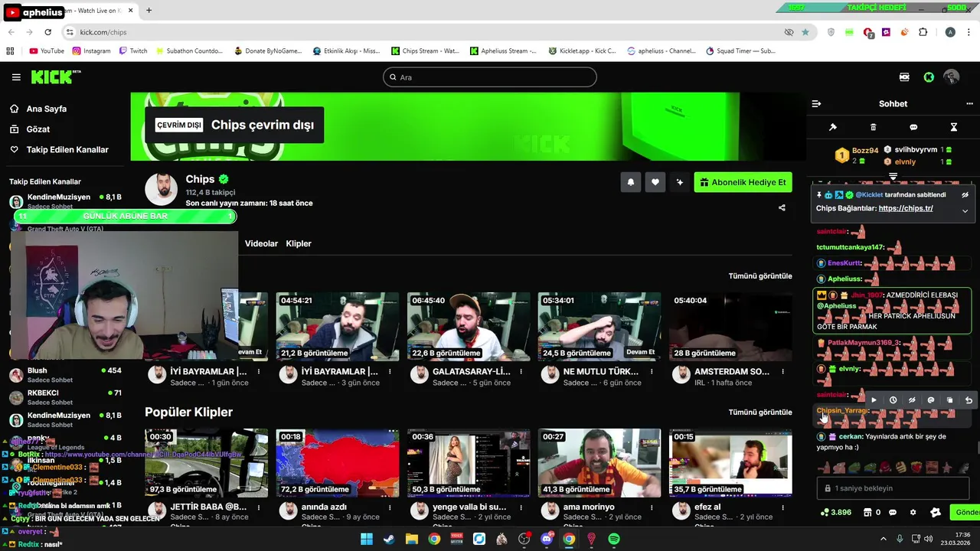Click the Blush channel in sidebar
Screen dimensions: 980x551
(x=65, y=375)
